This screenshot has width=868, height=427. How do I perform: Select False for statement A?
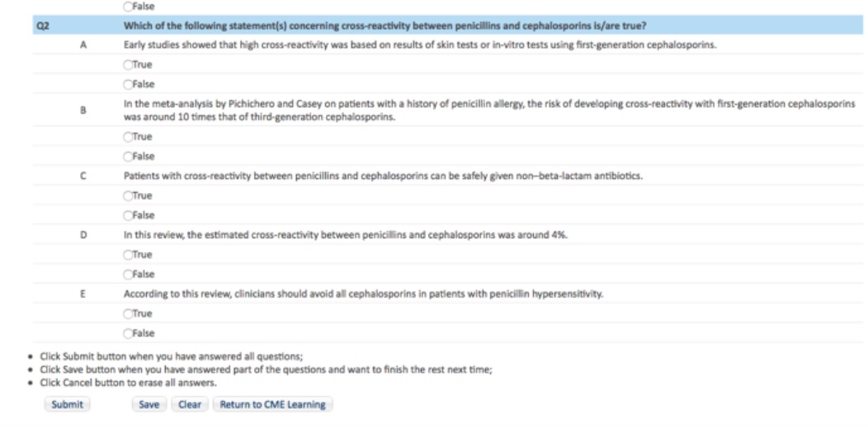click(x=129, y=85)
